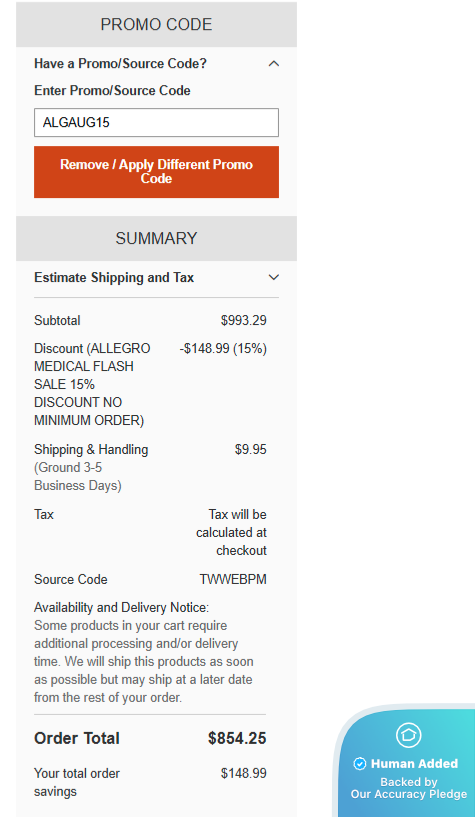Click the TWWEBPM source code value
The height and width of the screenshot is (817, 475).
pos(233,579)
